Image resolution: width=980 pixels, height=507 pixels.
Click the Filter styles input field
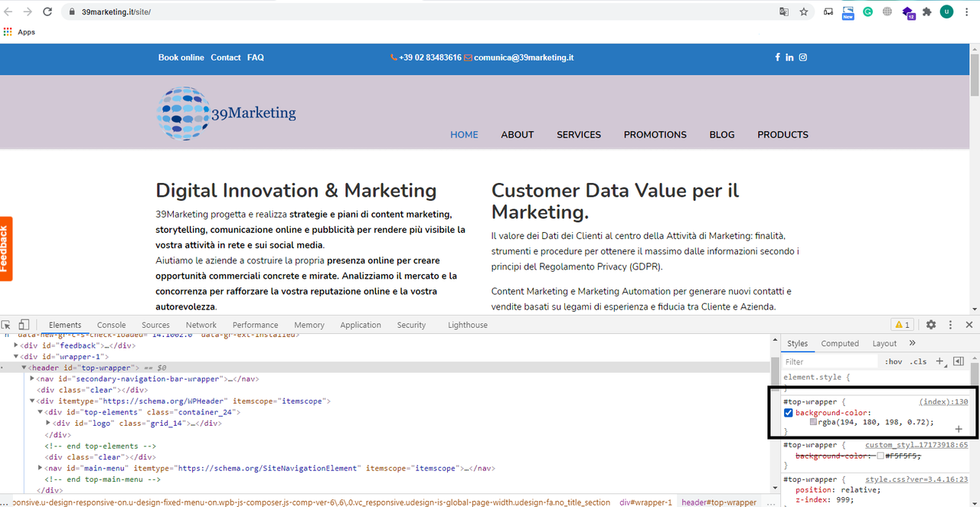831,361
